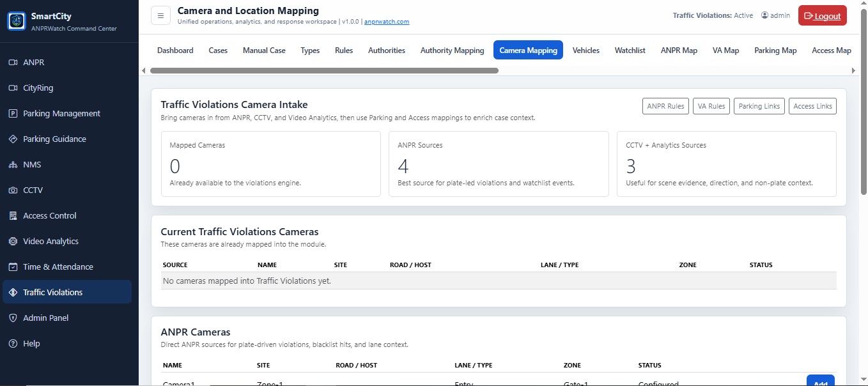Open the Parking Management sidebar item
Screen dimensions: 868x386
tap(67, 114)
